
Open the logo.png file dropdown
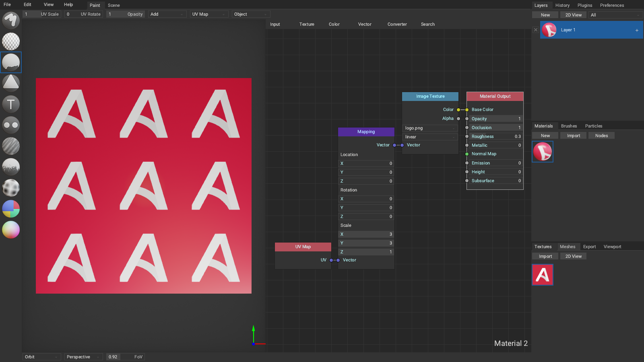[430, 128]
